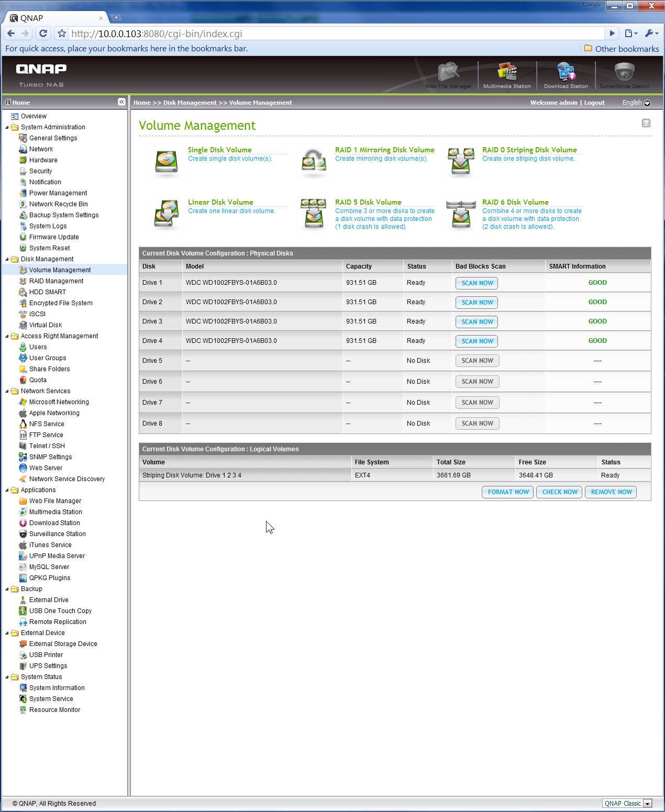Open the English language dropdown
This screenshot has width=665, height=812.
[647, 103]
